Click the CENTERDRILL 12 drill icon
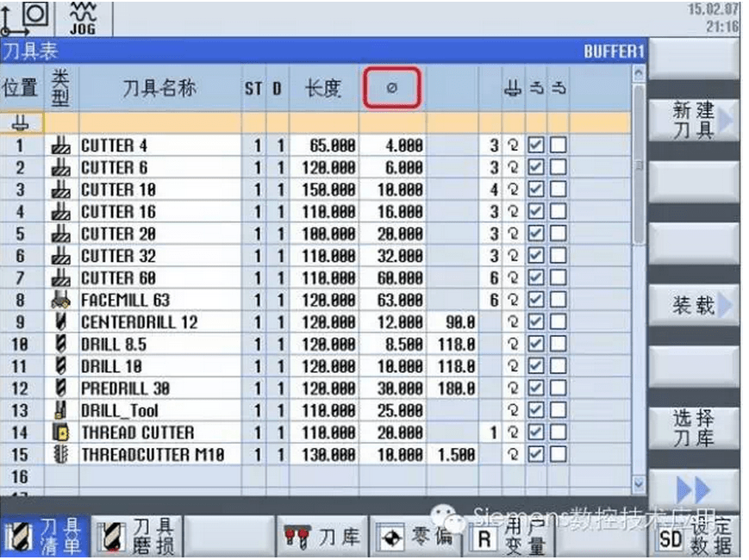 click(60, 322)
